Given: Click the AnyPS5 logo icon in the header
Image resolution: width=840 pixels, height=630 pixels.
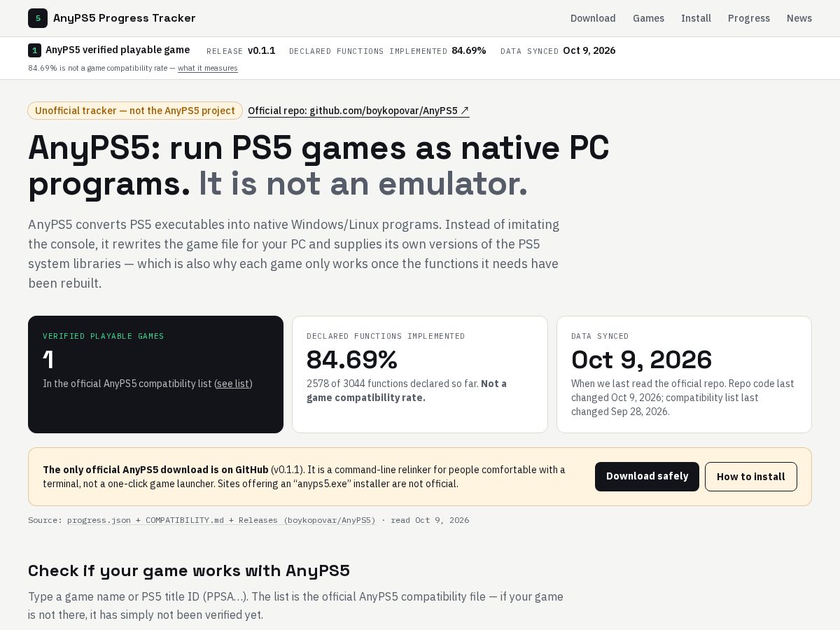Looking at the screenshot, I should pyautogui.click(x=38, y=18).
